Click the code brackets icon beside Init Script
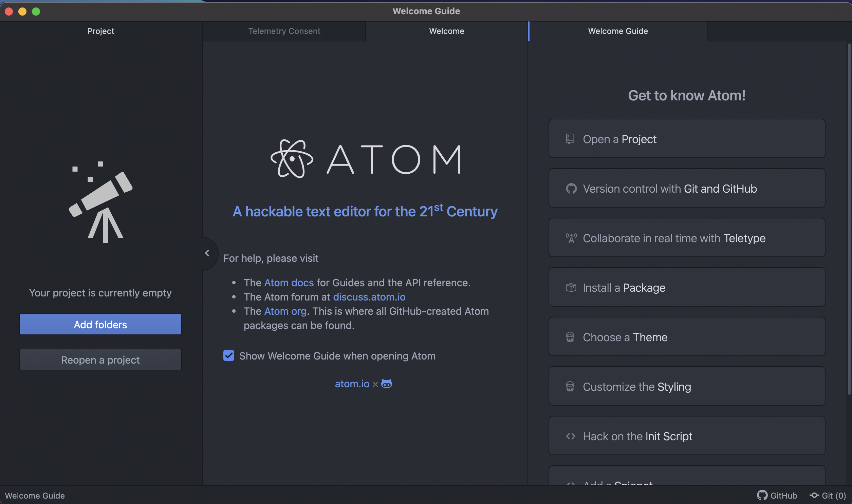This screenshot has height=504, width=852. pyautogui.click(x=571, y=436)
